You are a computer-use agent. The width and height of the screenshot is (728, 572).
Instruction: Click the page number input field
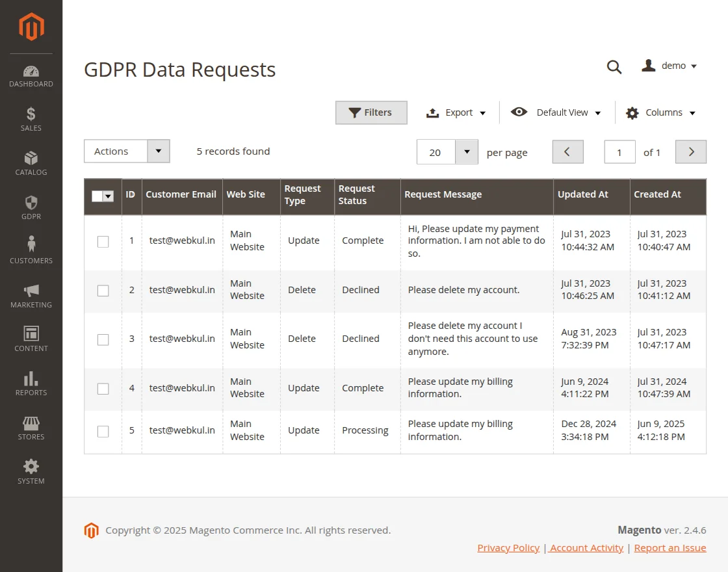[619, 151]
